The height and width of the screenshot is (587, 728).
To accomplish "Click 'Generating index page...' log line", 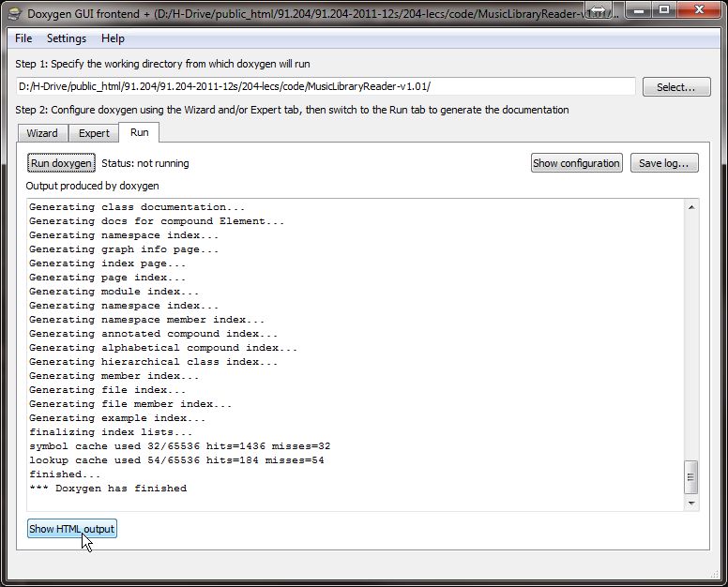I will coord(107,263).
